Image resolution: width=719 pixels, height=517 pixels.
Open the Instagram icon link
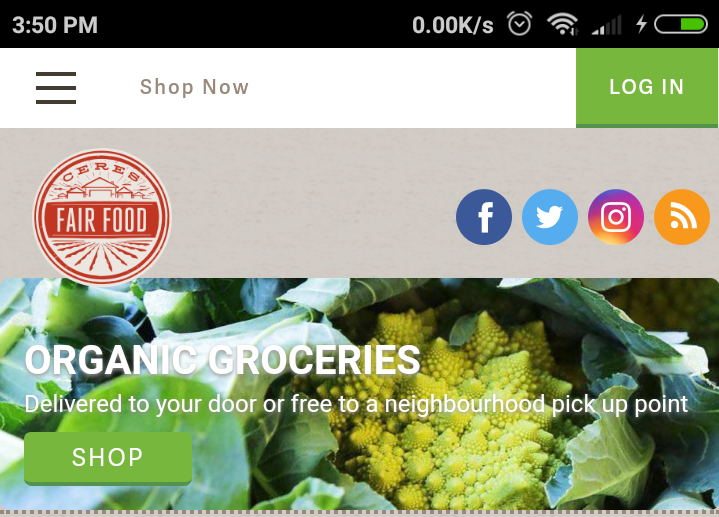pos(616,217)
